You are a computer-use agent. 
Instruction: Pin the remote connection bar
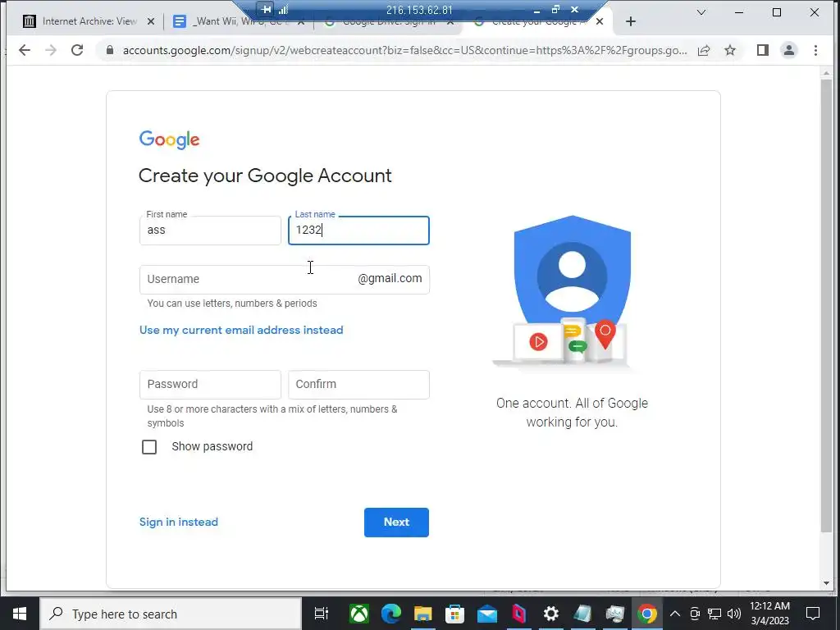click(x=266, y=9)
